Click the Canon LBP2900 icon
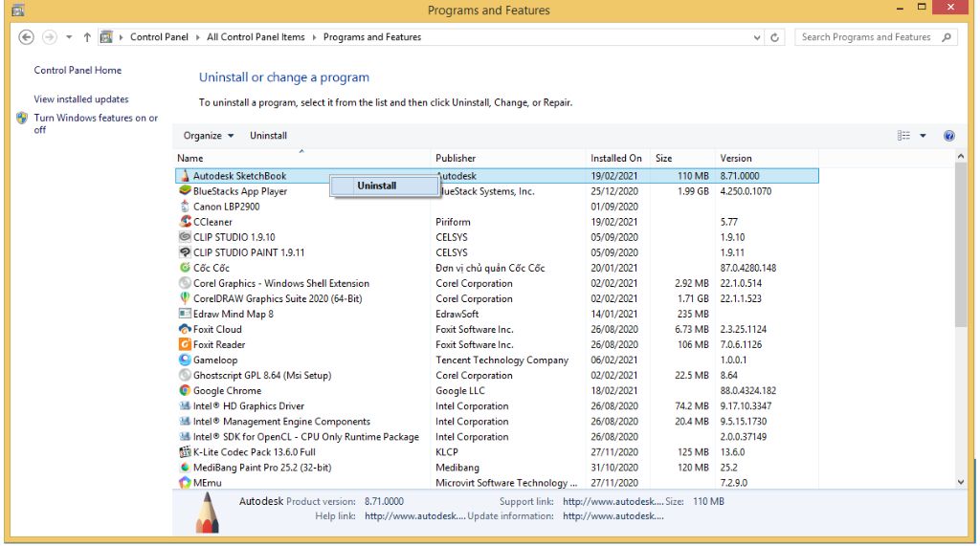 [x=185, y=207]
